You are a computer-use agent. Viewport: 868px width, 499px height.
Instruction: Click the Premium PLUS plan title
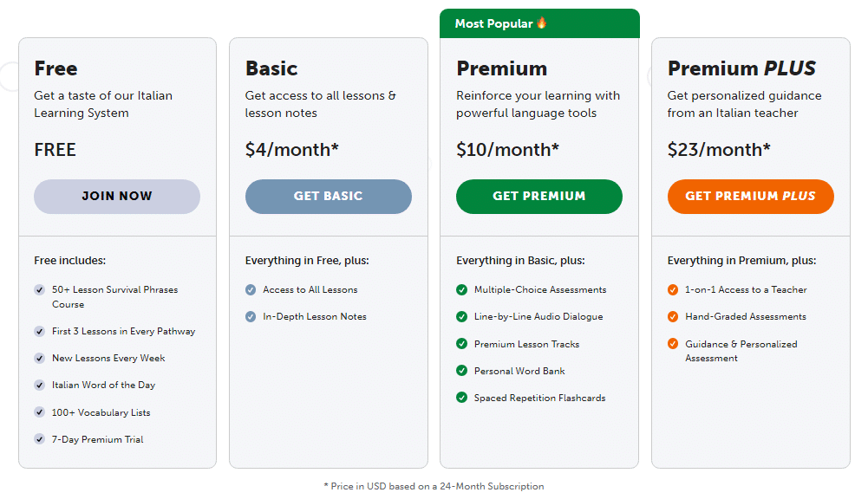pos(741,68)
